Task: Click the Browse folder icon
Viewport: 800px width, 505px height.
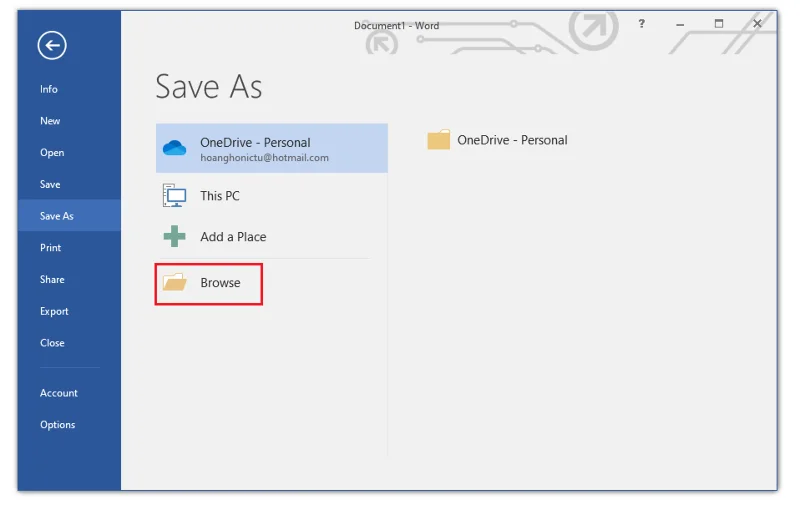Action: 174,282
